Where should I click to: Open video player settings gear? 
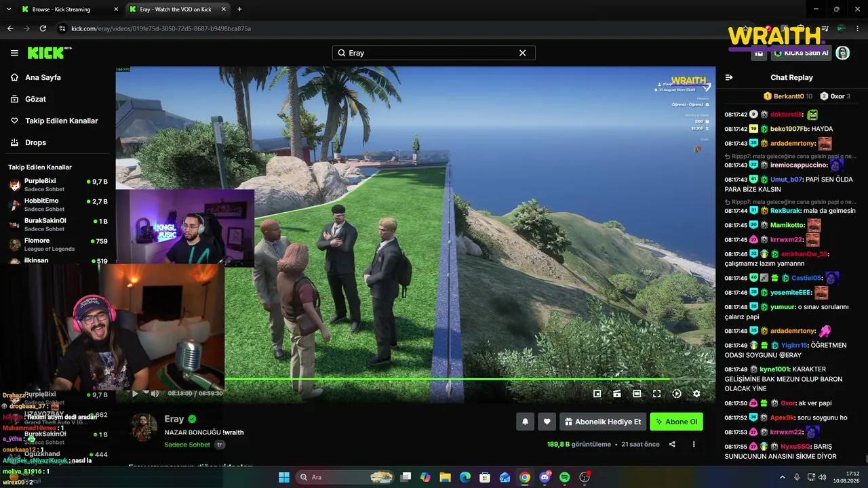pos(696,393)
